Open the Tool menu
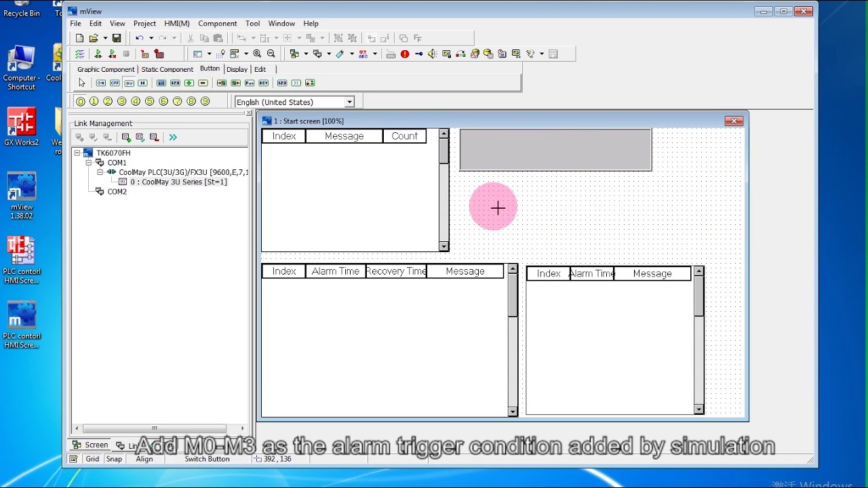The image size is (868, 488). (253, 24)
